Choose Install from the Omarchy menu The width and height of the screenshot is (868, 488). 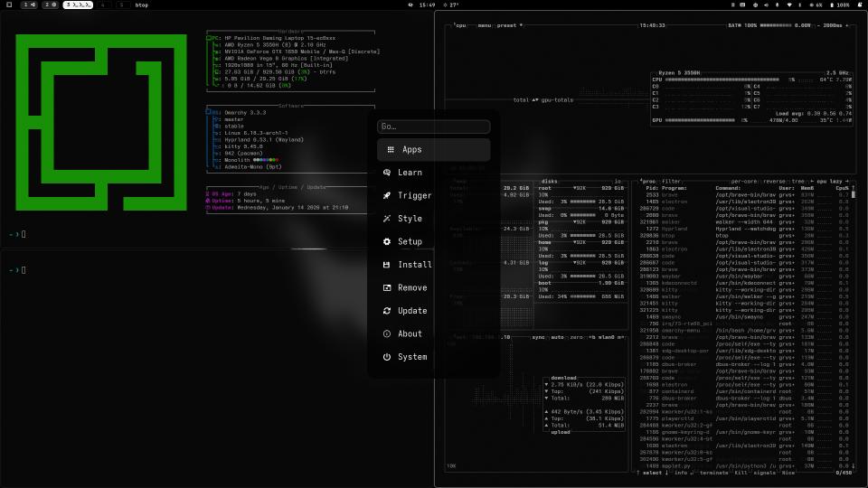pos(433,265)
